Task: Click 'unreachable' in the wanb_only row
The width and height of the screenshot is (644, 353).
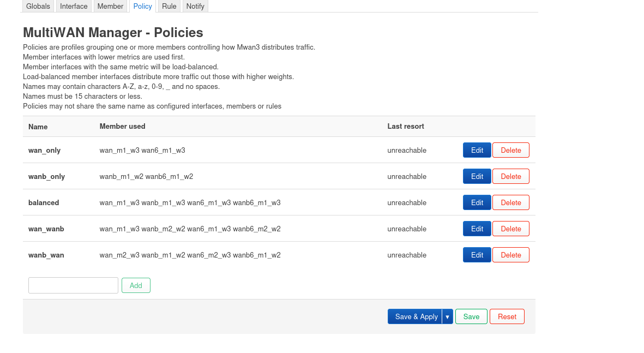Action: pyautogui.click(x=407, y=177)
